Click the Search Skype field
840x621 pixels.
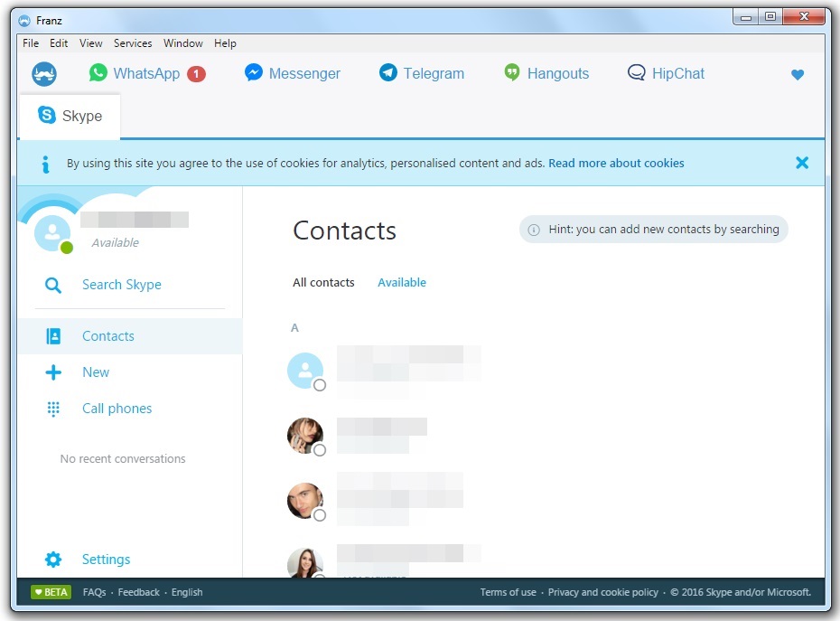122,284
